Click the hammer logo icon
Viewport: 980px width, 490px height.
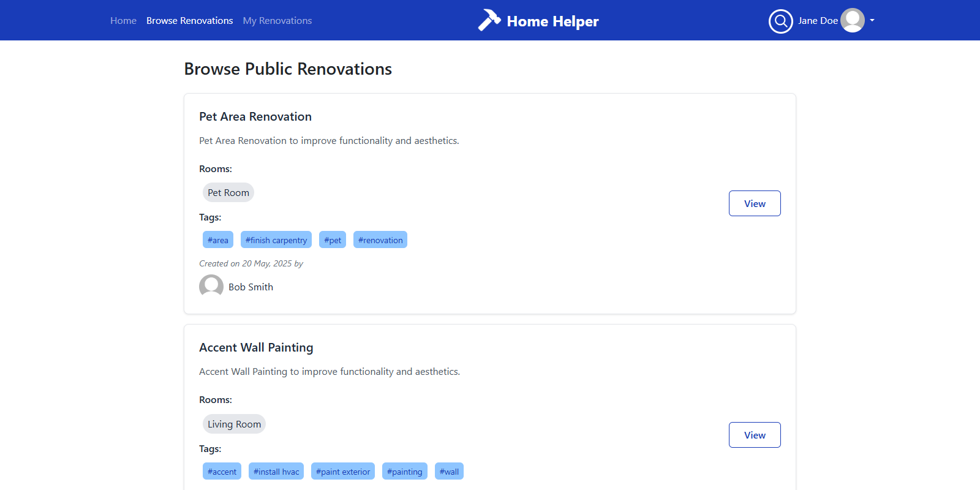(489, 20)
